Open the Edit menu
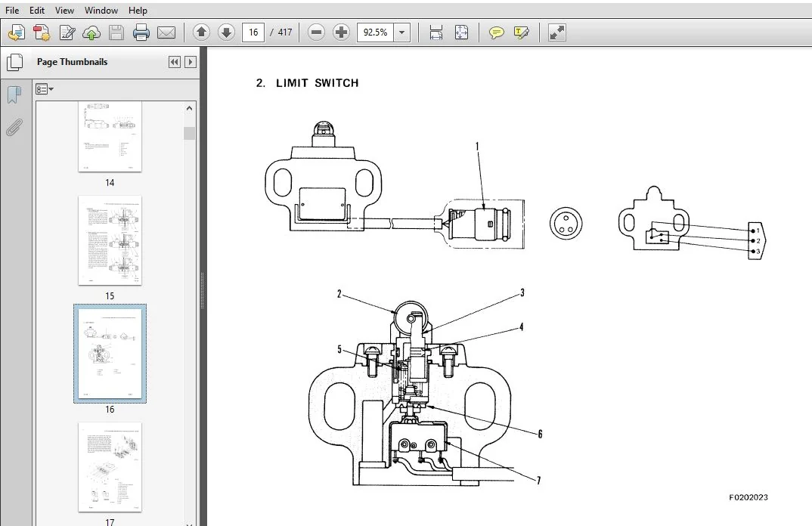The width and height of the screenshot is (812, 526). point(37,11)
